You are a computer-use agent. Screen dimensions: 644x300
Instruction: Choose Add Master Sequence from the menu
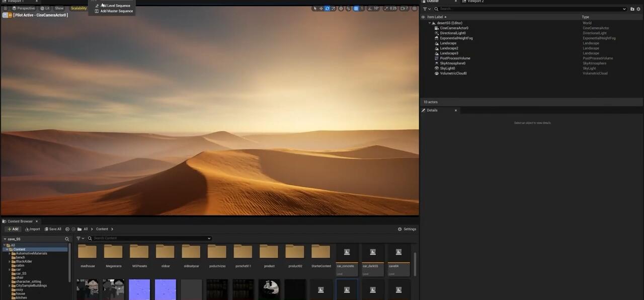tap(113, 11)
